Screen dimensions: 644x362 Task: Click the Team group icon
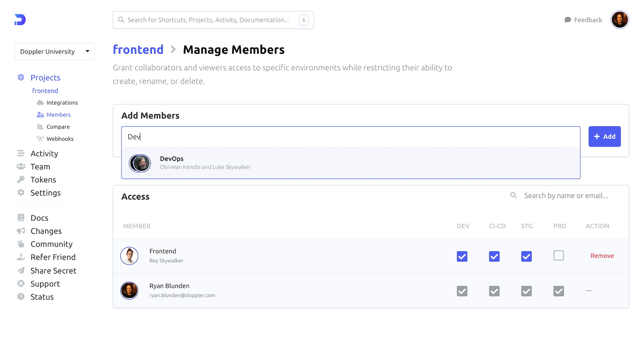tap(21, 166)
